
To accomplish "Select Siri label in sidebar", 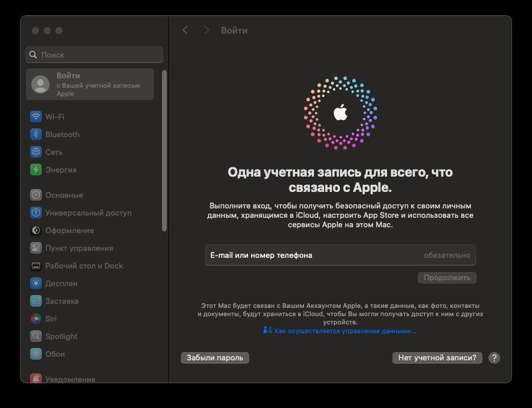I will coord(51,319).
